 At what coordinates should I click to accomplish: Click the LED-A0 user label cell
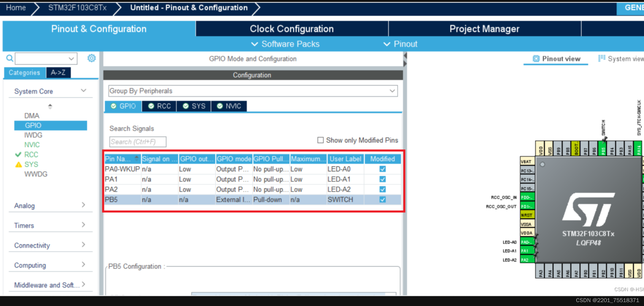coord(345,169)
